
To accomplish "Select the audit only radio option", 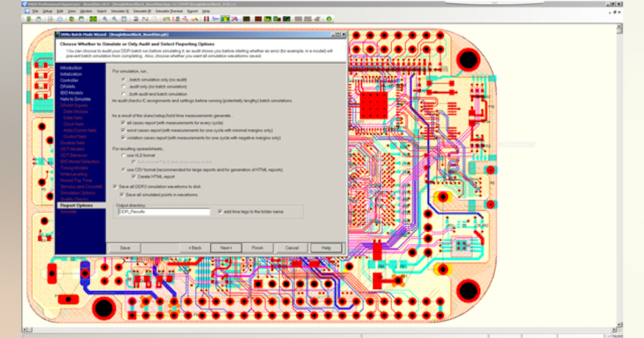I will pos(123,86).
